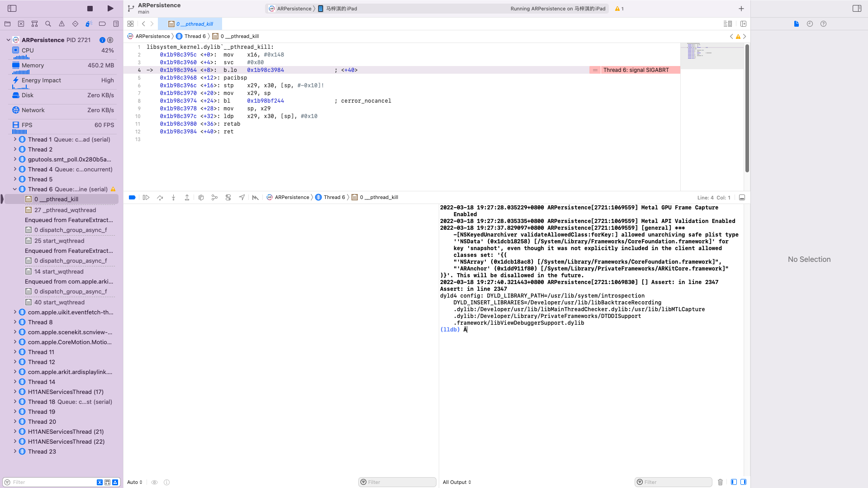Expand Thread 1 in debug navigator
The width and height of the screenshot is (868, 488).
pos(15,140)
